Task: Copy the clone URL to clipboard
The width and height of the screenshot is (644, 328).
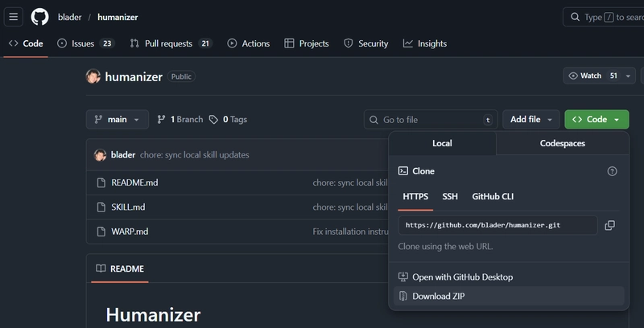Action: click(x=609, y=225)
